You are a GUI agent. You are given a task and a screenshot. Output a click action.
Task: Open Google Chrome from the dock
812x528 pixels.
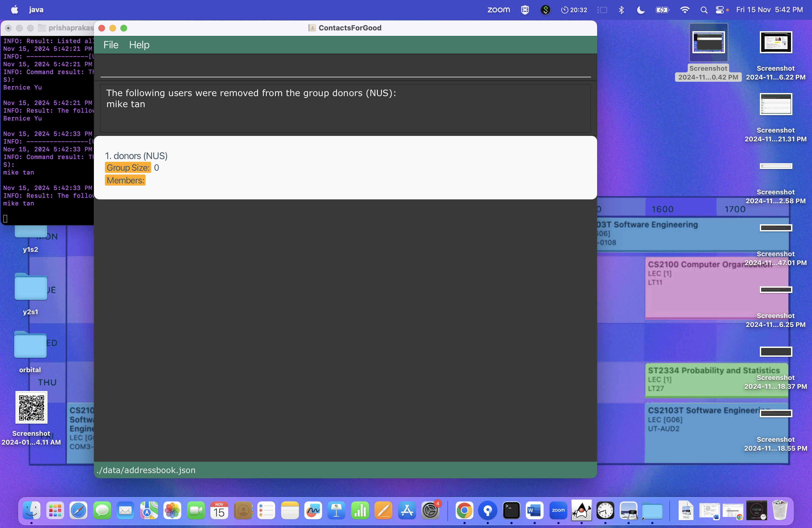(x=464, y=511)
